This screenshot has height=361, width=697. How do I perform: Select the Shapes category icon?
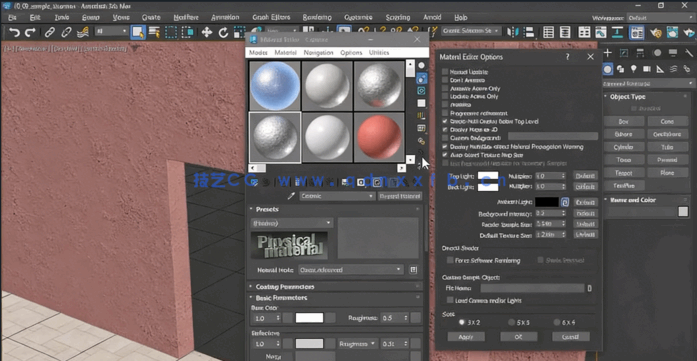pyautogui.click(x=621, y=69)
